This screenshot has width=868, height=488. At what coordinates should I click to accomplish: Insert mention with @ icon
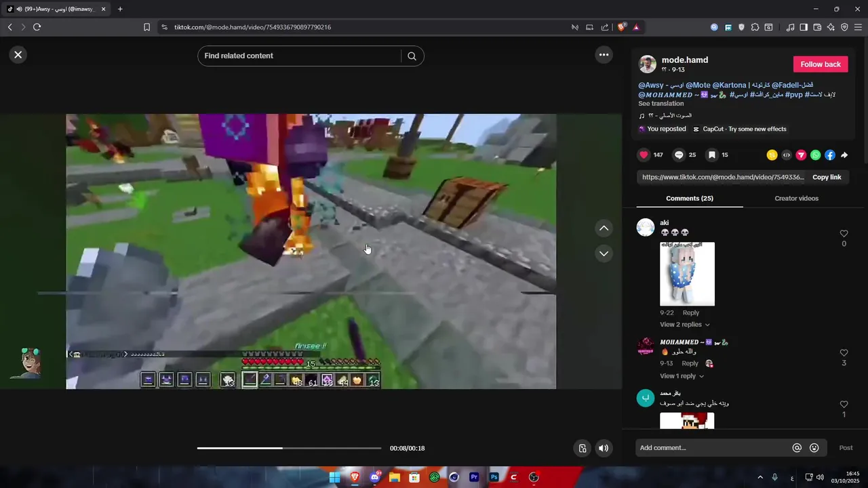[797, 448]
